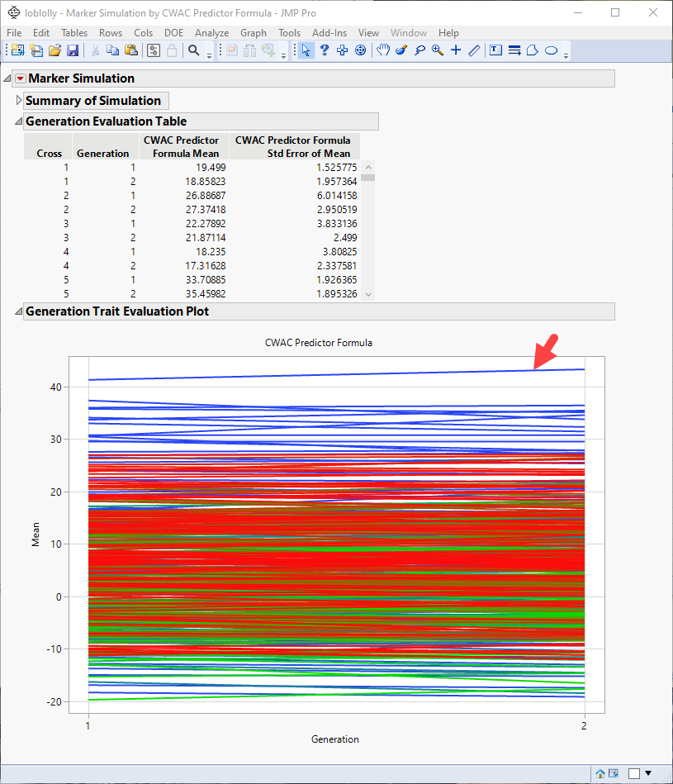Pick the Lasso tool
The image size is (673, 784).
coord(419,50)
